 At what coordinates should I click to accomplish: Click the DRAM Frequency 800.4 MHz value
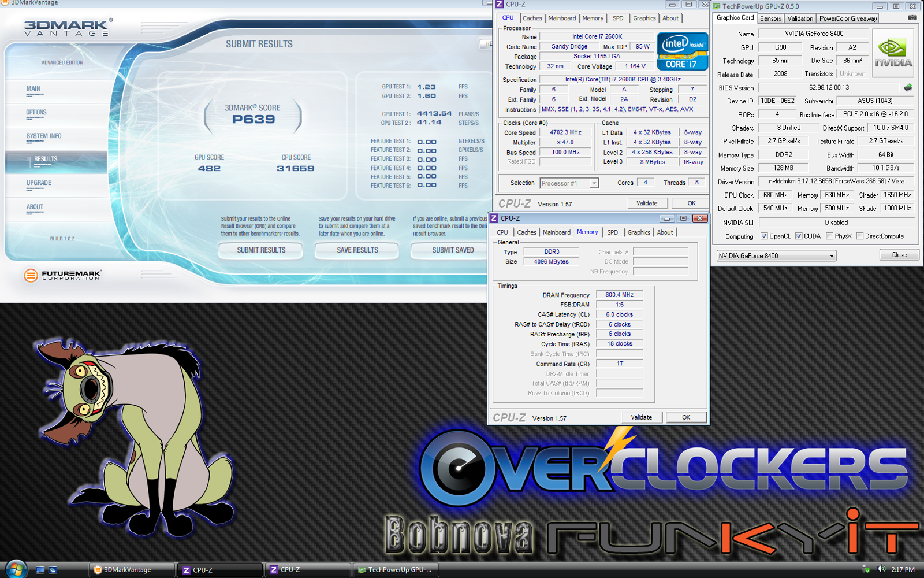(x=620, y=295)
